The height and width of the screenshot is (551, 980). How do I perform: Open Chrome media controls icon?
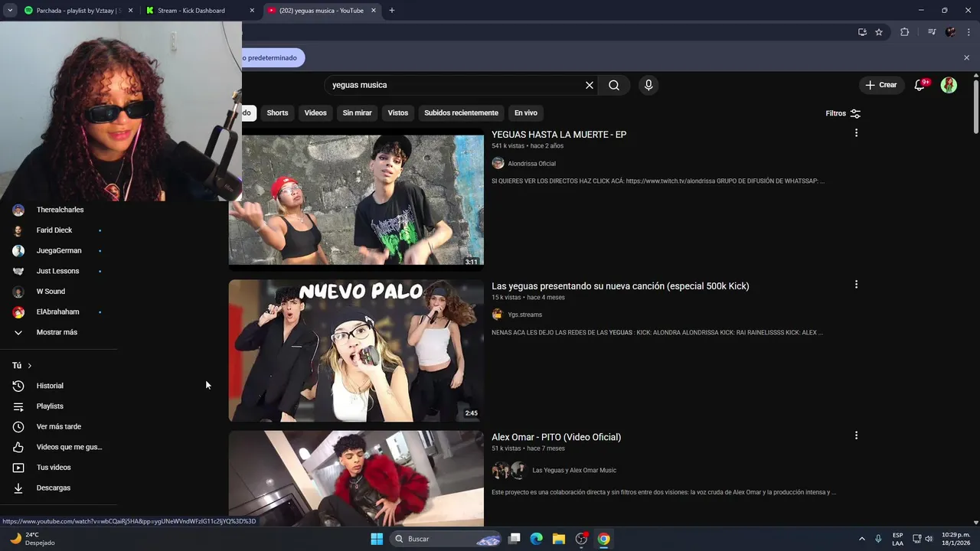pyautogui.click(x=932, y=32)
